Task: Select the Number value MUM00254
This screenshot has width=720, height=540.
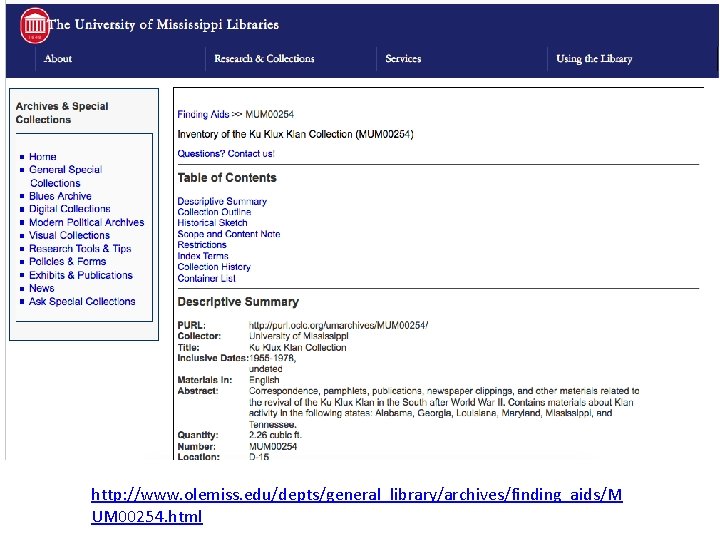Action: [273, 446]
